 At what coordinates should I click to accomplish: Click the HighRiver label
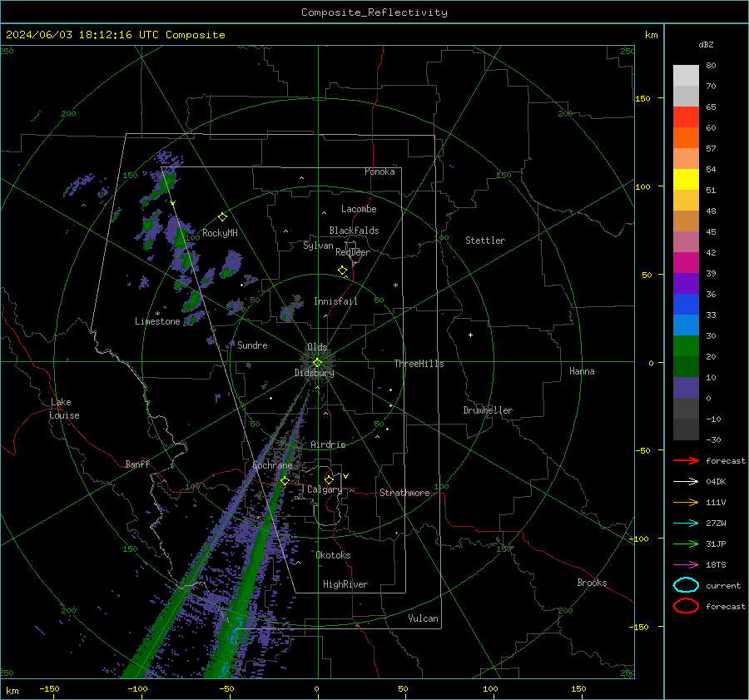click(x=345, y=584)
